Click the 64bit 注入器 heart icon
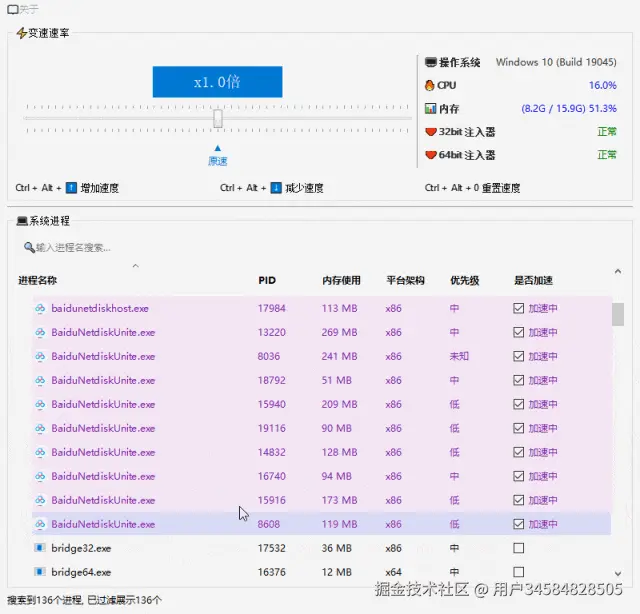This screenshot has width=640, height=614. pyautogui.click(x=431, y=155)
